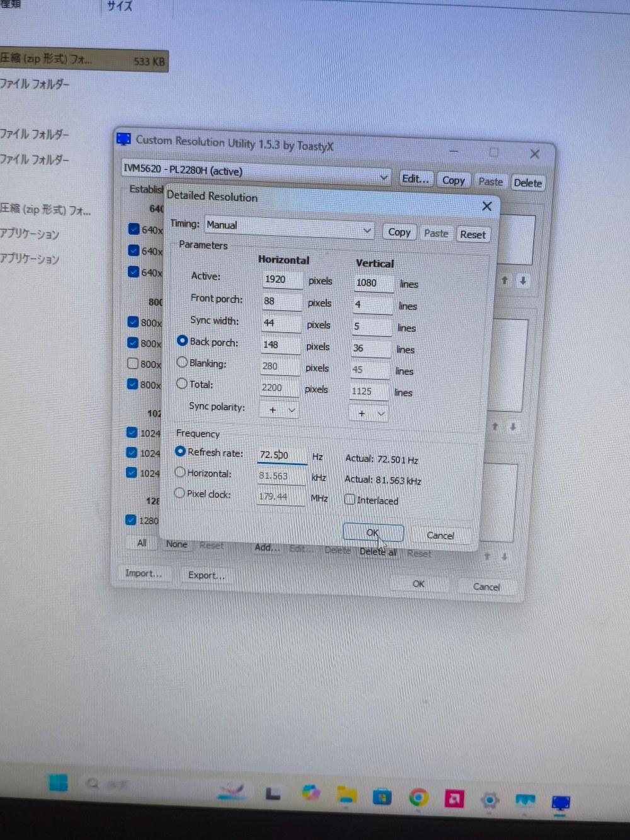This screenshot has height=840, width=630.
Task: Click the None button under established resolutions
Action: pyautogui.click(x=177, y=544)
